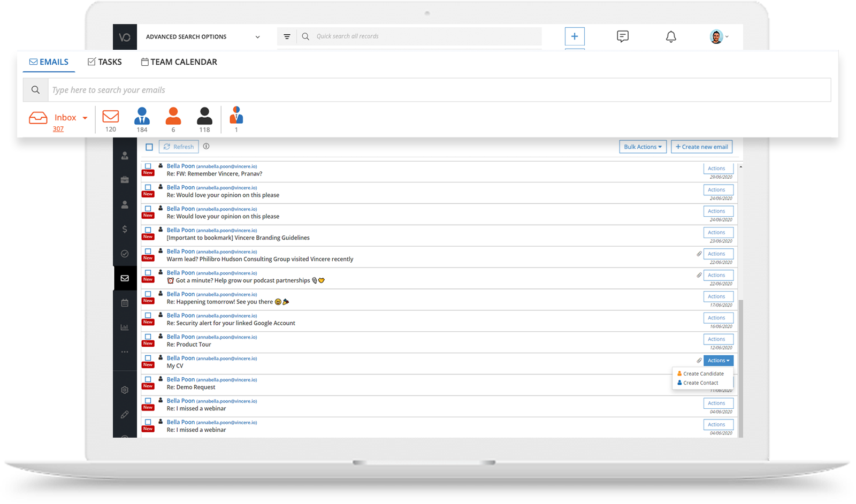This screenshot has height=504, width=856.
Task: Click the email list vertical scrollbar
Action: tap(740, 368)
